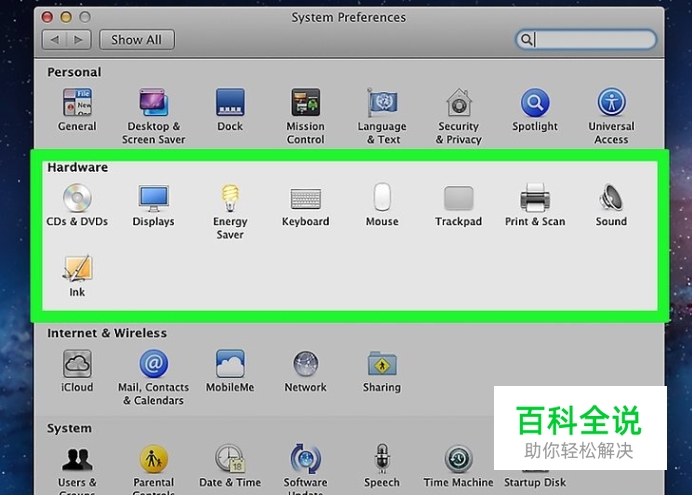Open the Dock preferences icon
692x495 pixels.
point(230,102)
